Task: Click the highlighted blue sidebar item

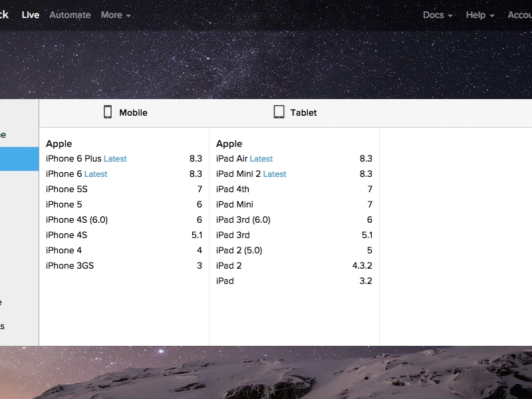Action: pyautogui.click(x=19, y=160)
